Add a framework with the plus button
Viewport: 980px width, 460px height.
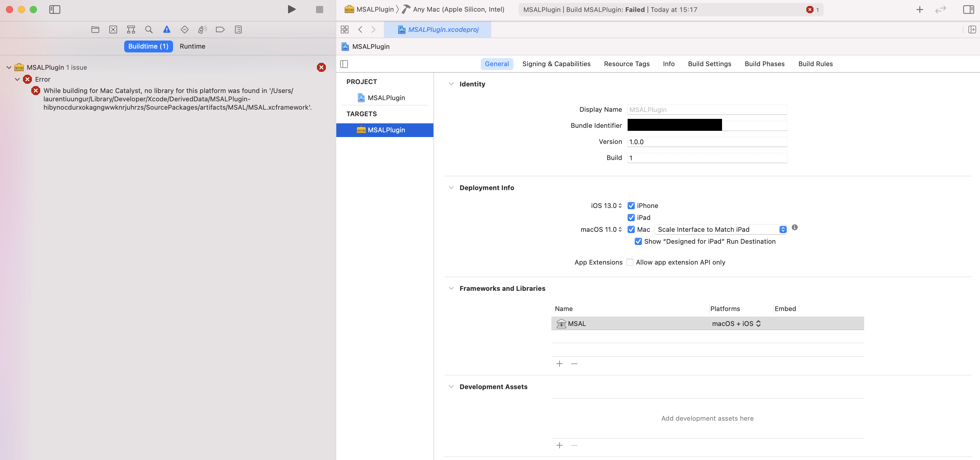pos(559,363)
